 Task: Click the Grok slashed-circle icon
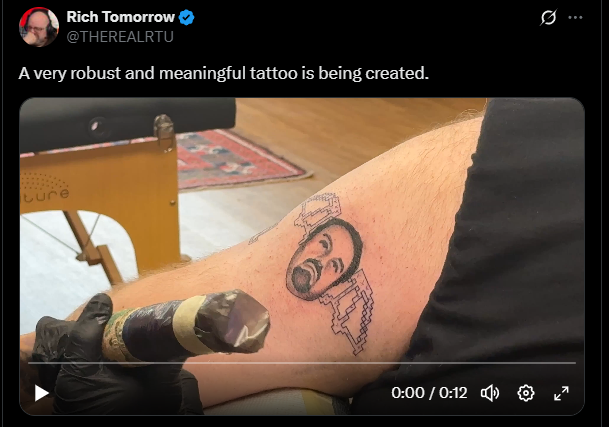click(548, 17)
